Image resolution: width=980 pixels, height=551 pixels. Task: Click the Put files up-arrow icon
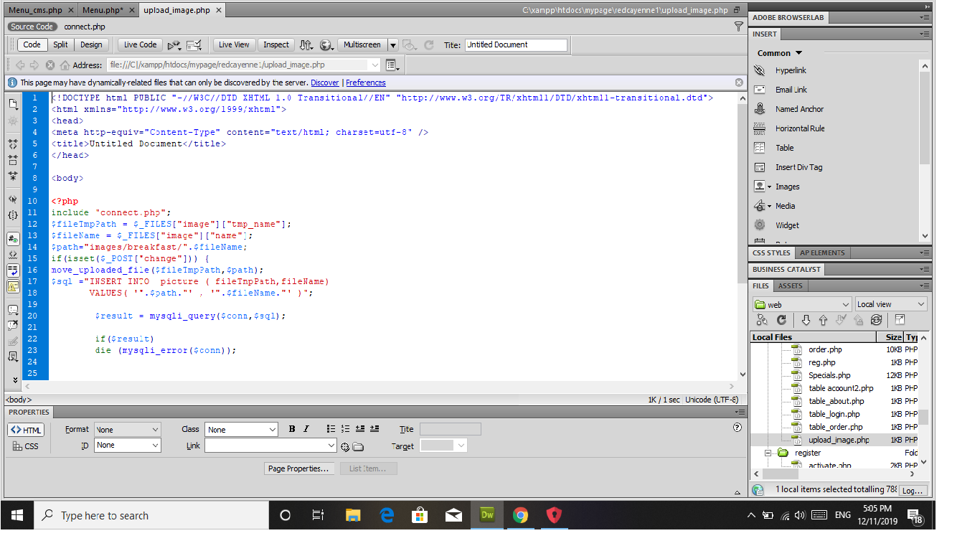(823, 320)
